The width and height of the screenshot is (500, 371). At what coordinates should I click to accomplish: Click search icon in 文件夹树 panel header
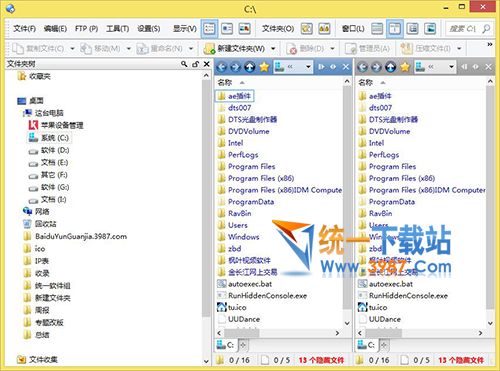click(x=184, y=64)
